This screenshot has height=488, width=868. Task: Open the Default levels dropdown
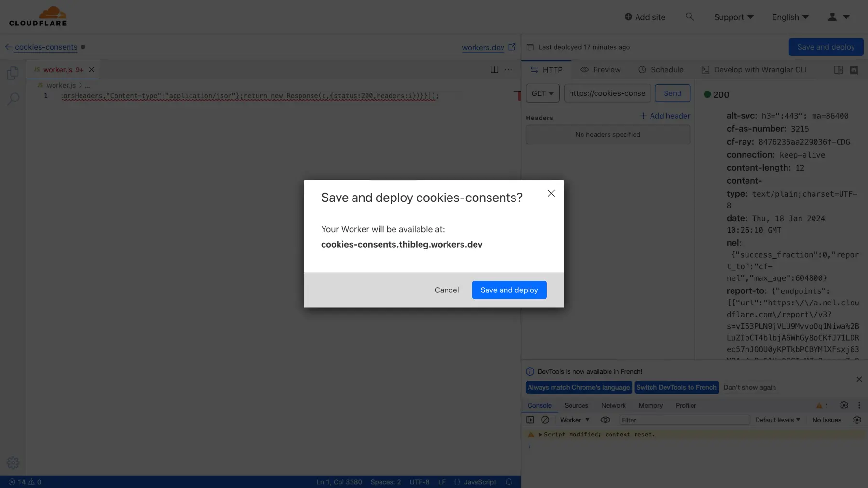[x=777, y=420]
